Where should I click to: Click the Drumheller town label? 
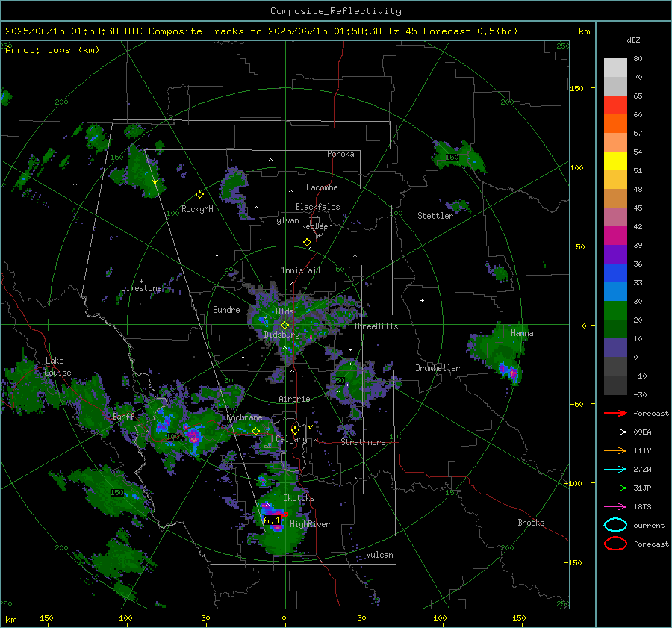(x=438, y=368)
